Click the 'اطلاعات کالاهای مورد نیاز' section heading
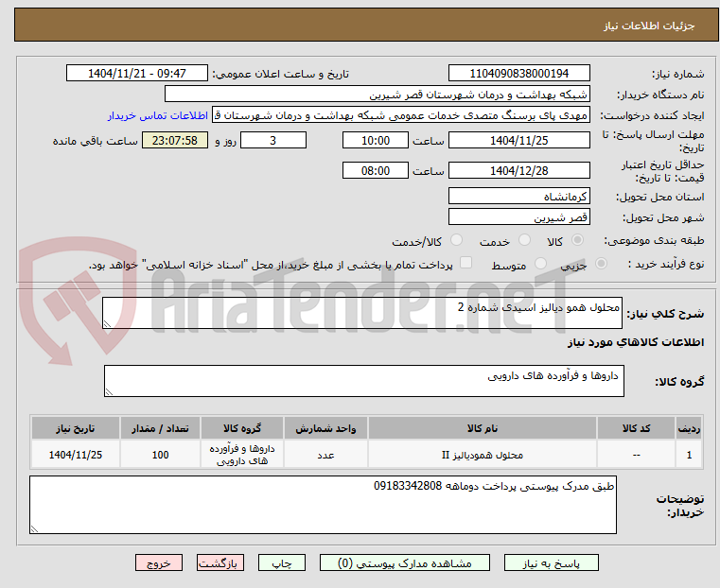Viewport: 720px width, 588px height. (636, 342)
